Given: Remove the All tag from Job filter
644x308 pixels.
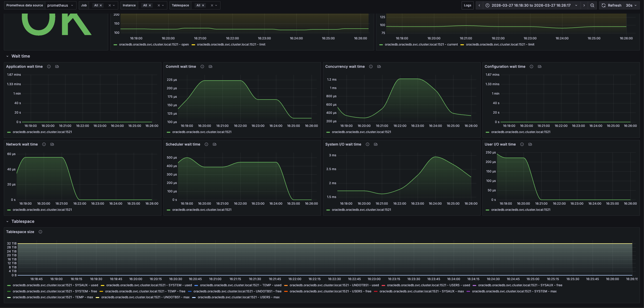Looking at the screenshot, I should [x=101, y=5].
